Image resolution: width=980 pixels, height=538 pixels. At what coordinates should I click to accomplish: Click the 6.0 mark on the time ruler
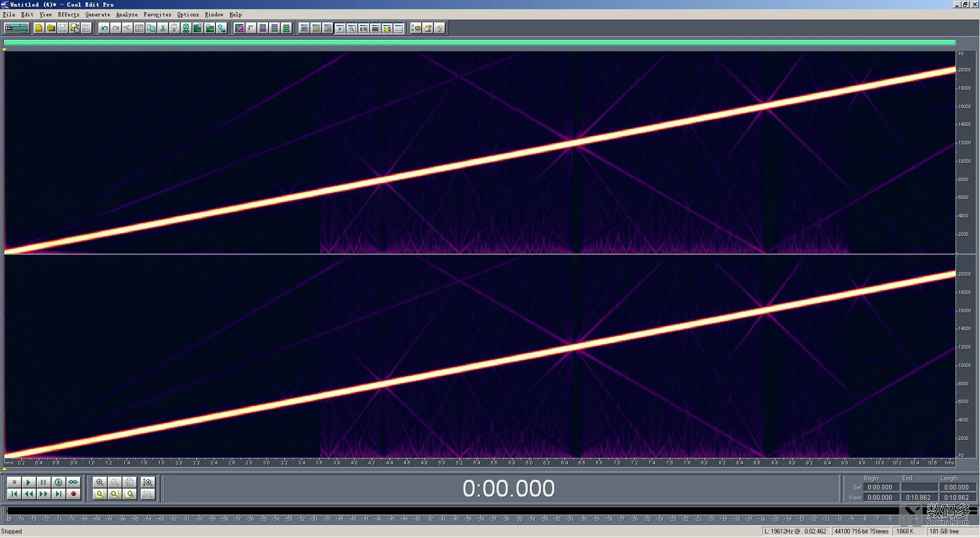click(529, 463)
